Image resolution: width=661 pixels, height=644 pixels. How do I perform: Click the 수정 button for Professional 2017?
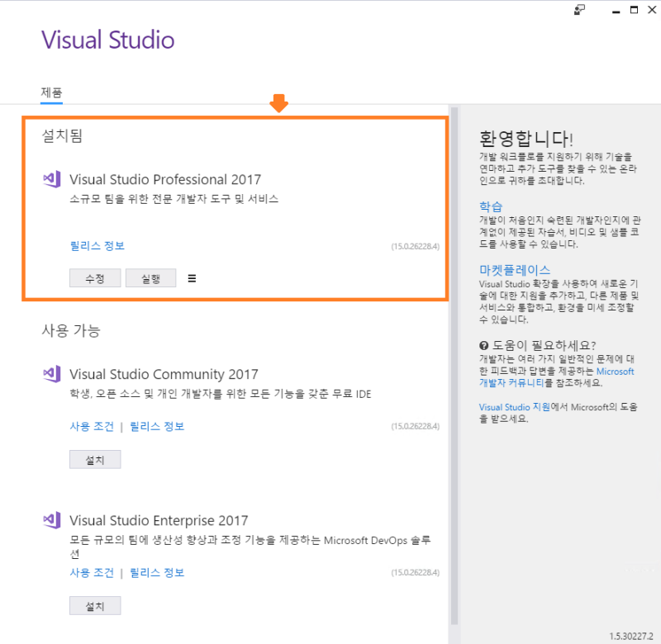point(94,278)
